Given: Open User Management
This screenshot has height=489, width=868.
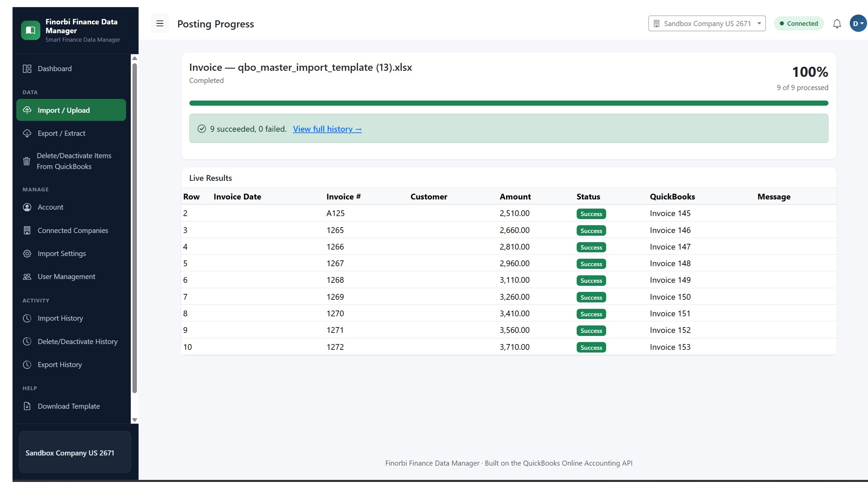Looking at the screenshot, I should click(x=71, y=277).
